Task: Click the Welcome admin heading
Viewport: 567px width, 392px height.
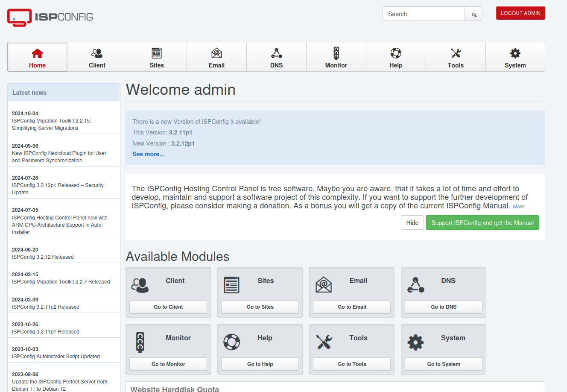Action: (181, 90)
